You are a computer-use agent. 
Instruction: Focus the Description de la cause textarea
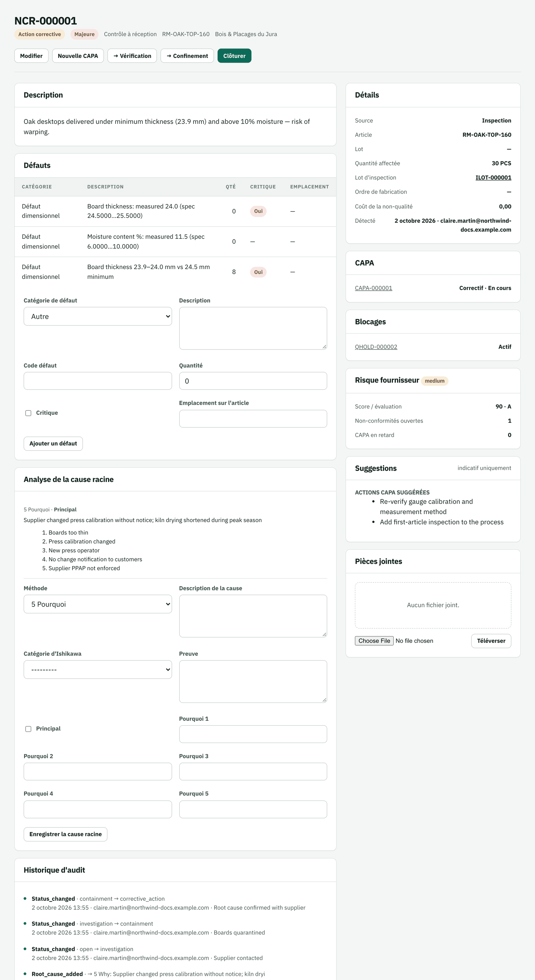point(253,616)
